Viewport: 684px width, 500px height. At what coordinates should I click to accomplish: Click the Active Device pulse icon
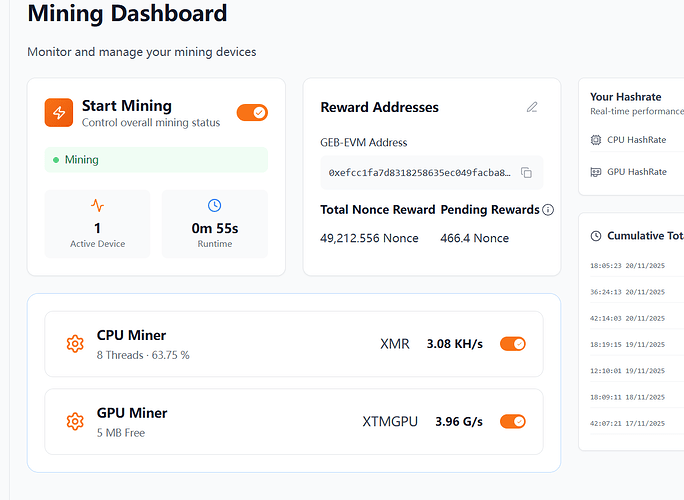97,205
